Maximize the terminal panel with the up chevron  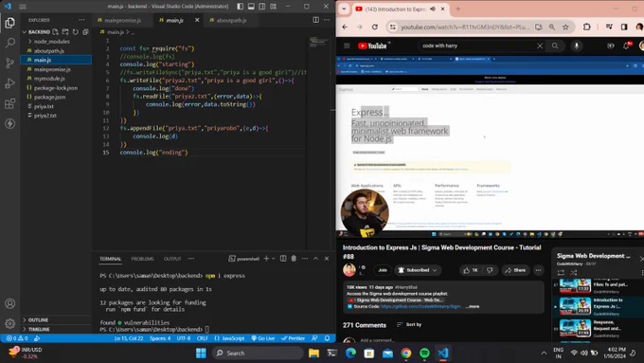tap(315, 259)
